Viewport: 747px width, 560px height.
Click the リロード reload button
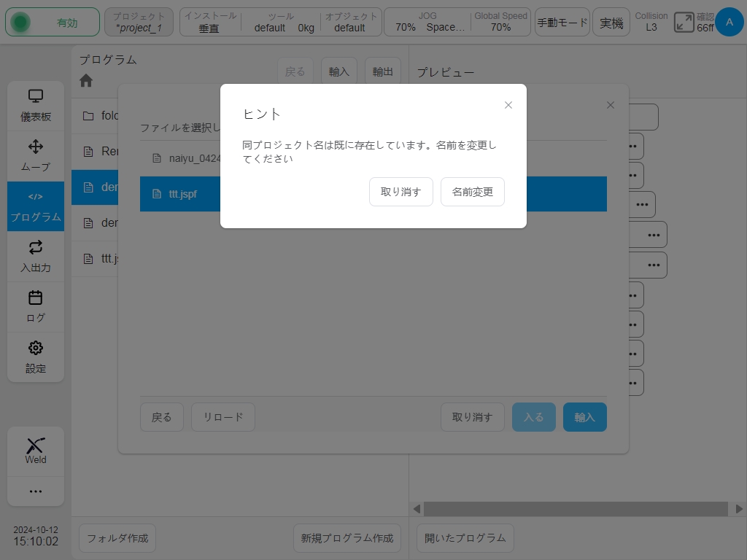pyautogui.click(x=223, y=417)
